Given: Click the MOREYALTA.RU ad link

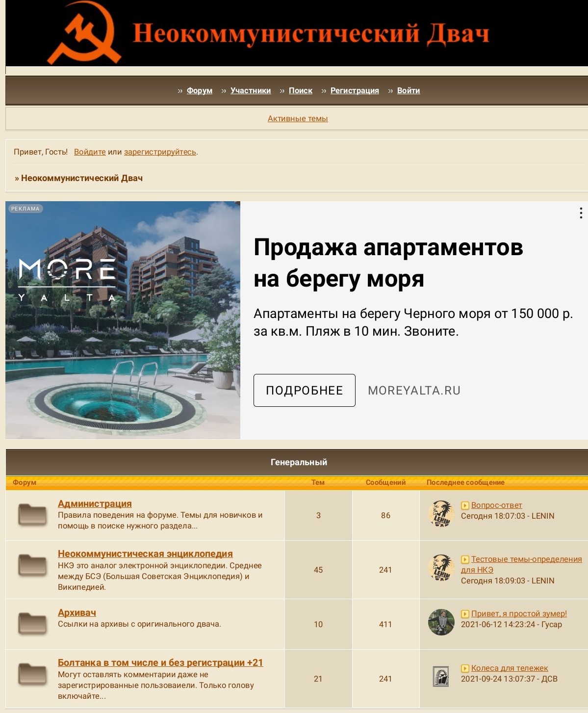Looking at the screenshot, I should [x=414, y=391].
